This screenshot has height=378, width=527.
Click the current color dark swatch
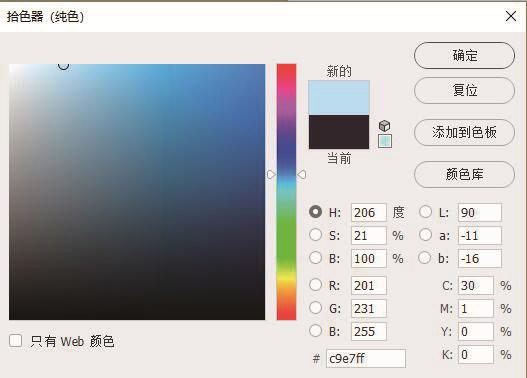(x=339, y=132)
